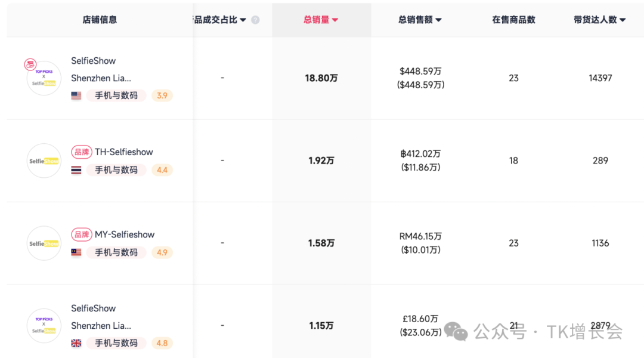Image resolution: width=644 pixels, height=358 pixels.
Task: Open the MY-Selfieshow store link
Action: point(125,234)
